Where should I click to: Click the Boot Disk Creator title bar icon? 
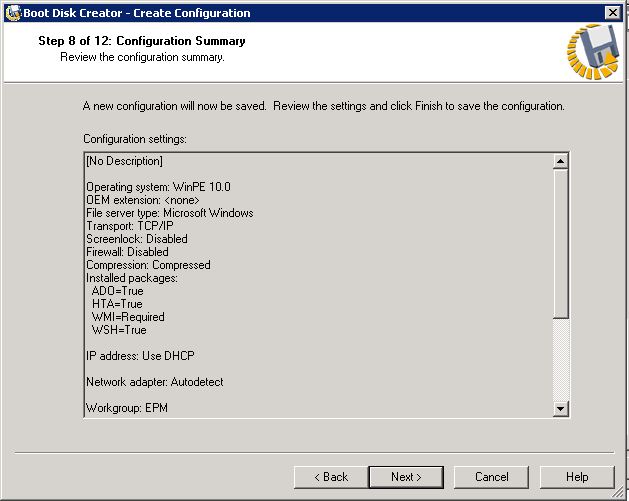13,13
